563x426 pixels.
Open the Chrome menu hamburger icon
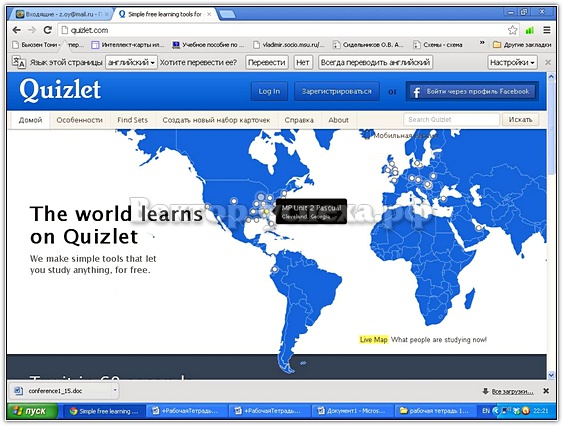(546, 30)
